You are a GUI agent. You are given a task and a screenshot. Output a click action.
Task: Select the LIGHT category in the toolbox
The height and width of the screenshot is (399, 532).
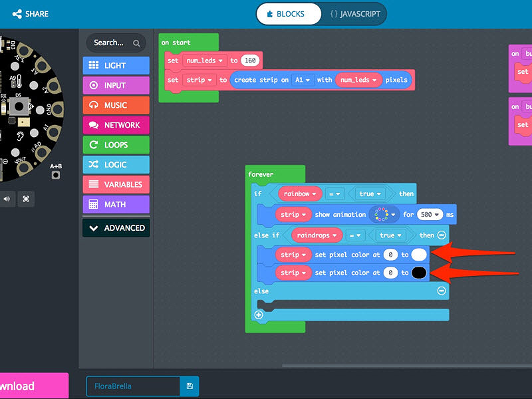116,65
